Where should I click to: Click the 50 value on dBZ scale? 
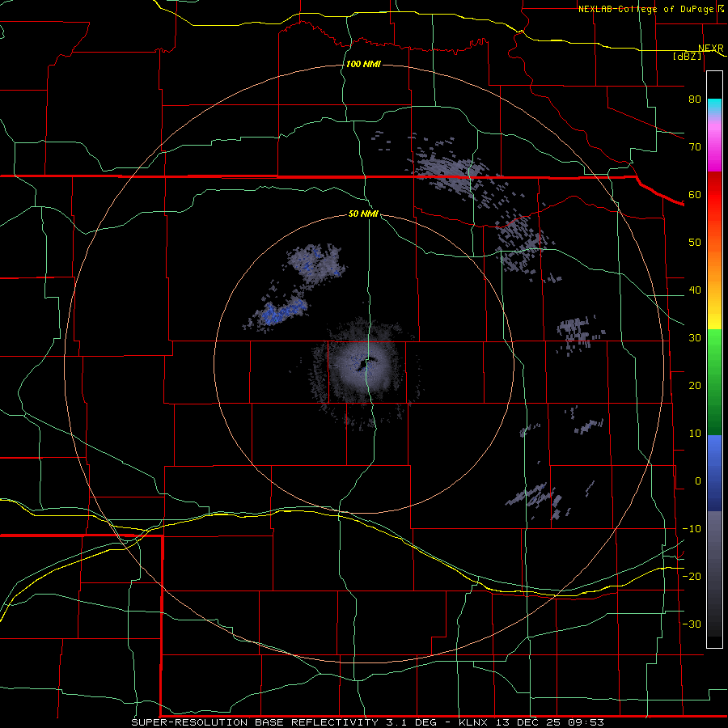tap(695, 243)
